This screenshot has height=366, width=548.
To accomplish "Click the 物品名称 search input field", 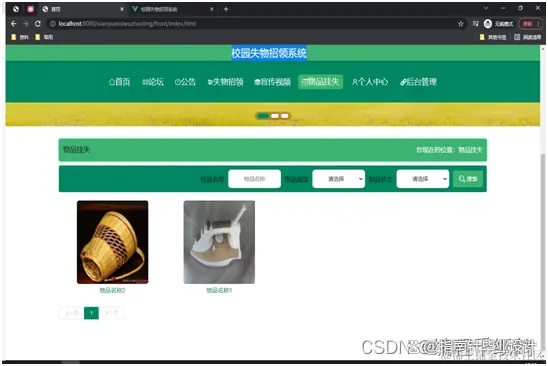I will coord(254,179).
